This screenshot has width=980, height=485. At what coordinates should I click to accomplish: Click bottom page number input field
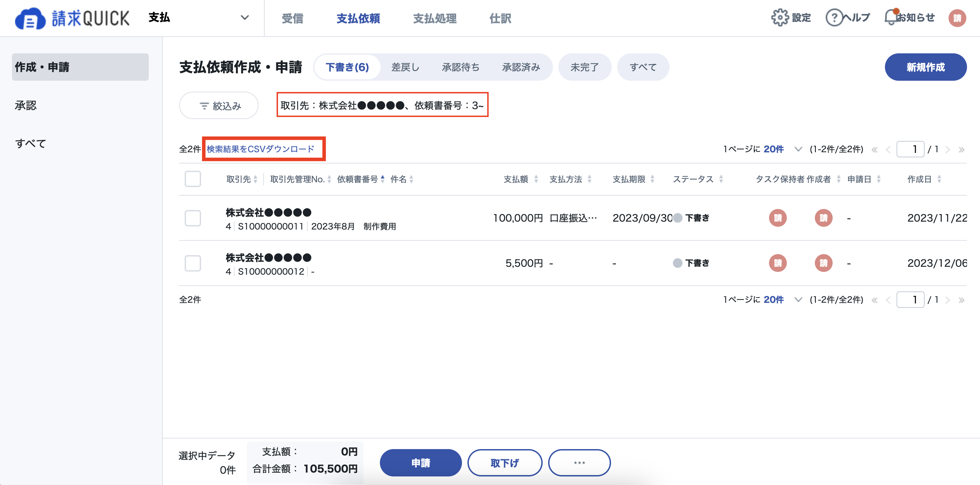click(x=910, y=300)
